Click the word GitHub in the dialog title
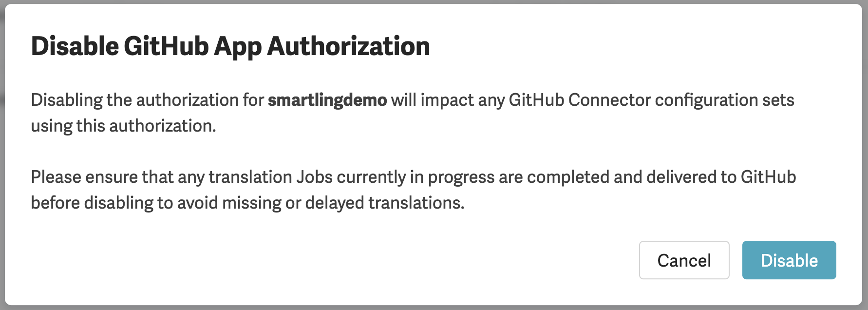Viewport: 868px width, 310px height. coord(166,47)
